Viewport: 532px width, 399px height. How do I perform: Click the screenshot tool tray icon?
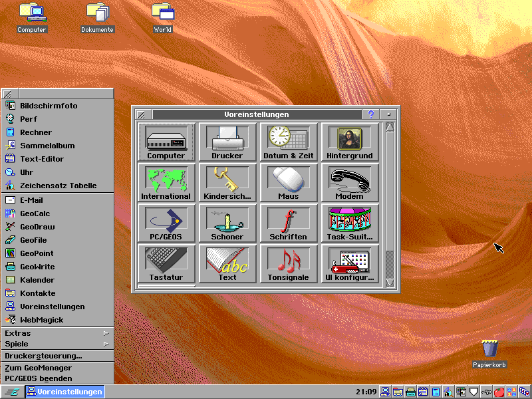click(461, 392)
